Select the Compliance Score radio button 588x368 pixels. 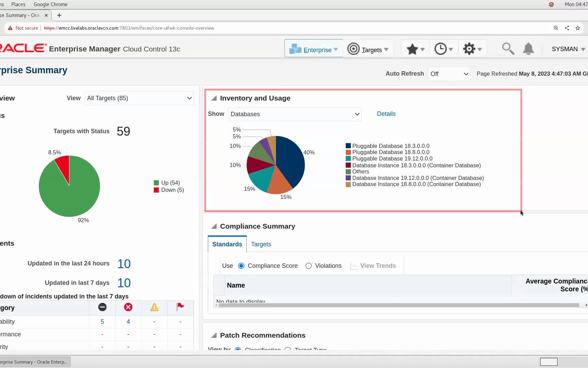pos(241,266)
